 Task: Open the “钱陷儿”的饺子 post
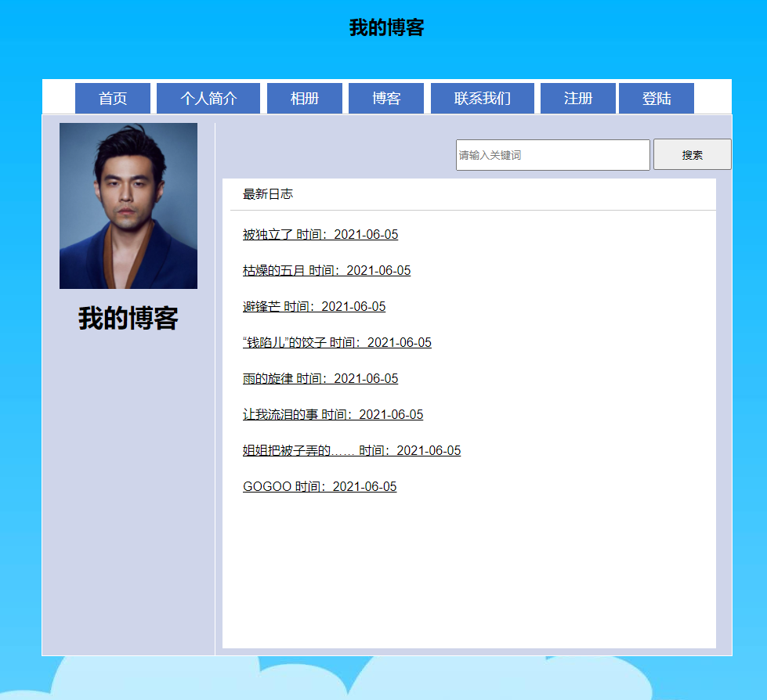pos(337,343)
